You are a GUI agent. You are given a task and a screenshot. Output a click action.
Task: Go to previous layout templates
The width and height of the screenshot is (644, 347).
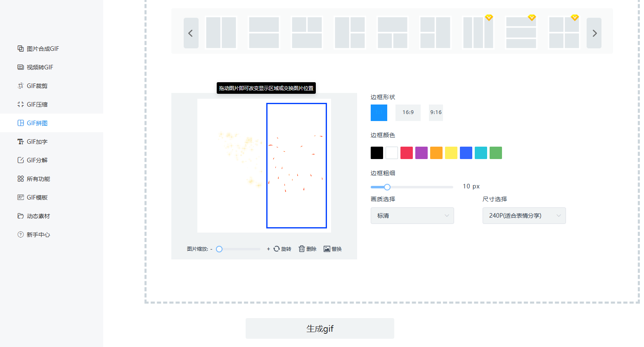[x=191, y=33]
